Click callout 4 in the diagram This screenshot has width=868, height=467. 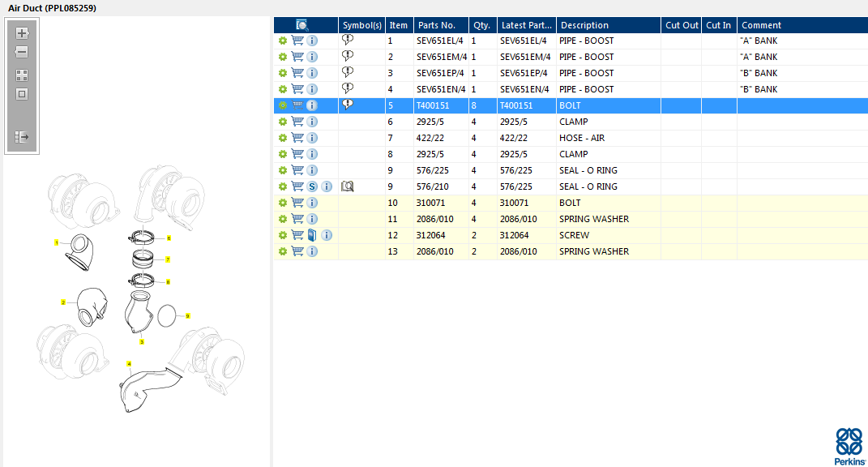pos(129,364)
